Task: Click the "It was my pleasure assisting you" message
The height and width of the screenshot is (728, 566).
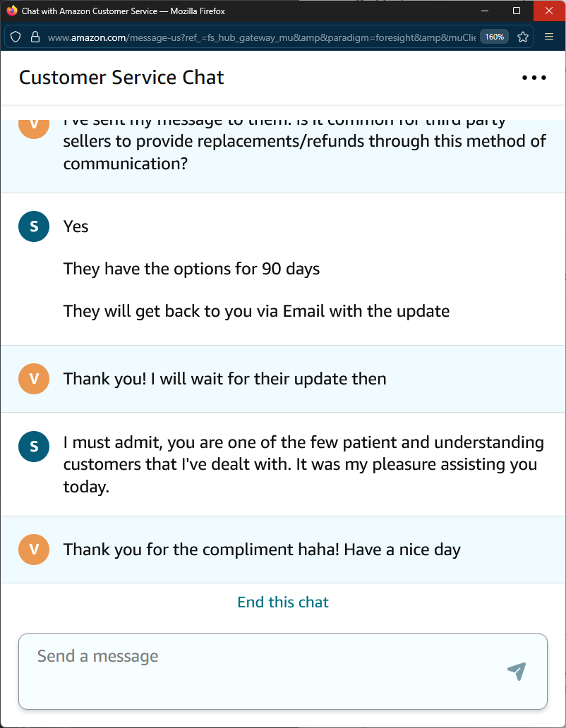Action: pos(300,465)
